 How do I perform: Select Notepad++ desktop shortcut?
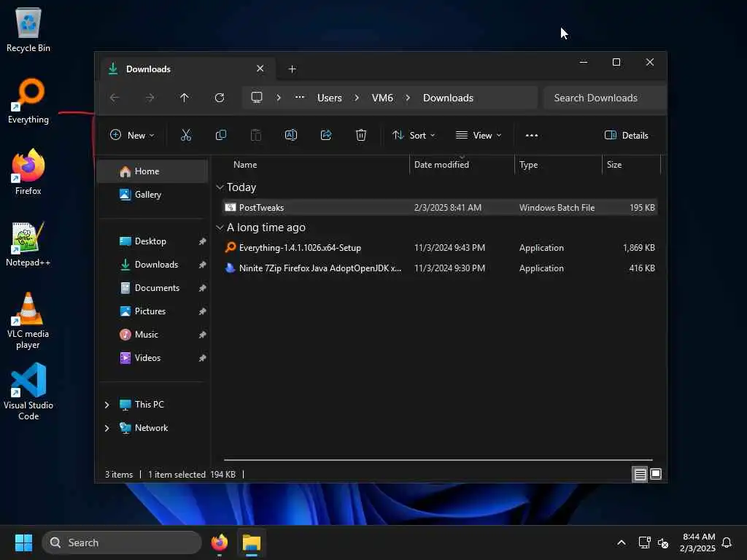coord(28,244)
